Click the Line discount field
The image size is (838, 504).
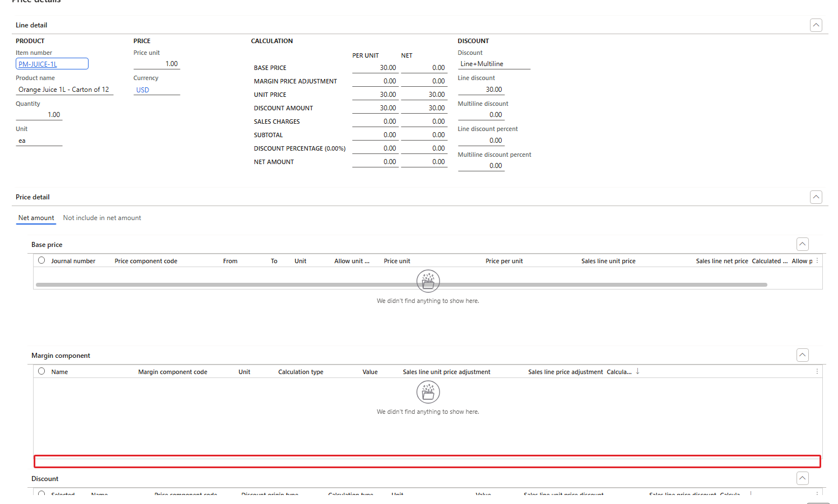point(481,90)
